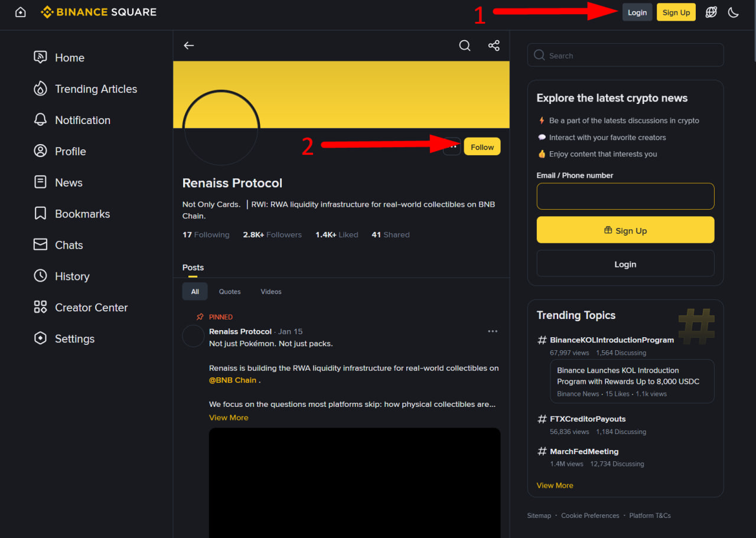Open the BinanceKOLIntroductionProgram trending topic
This screenshot has width=756, height=538.
pyautogui.click(x=612, y=340)
